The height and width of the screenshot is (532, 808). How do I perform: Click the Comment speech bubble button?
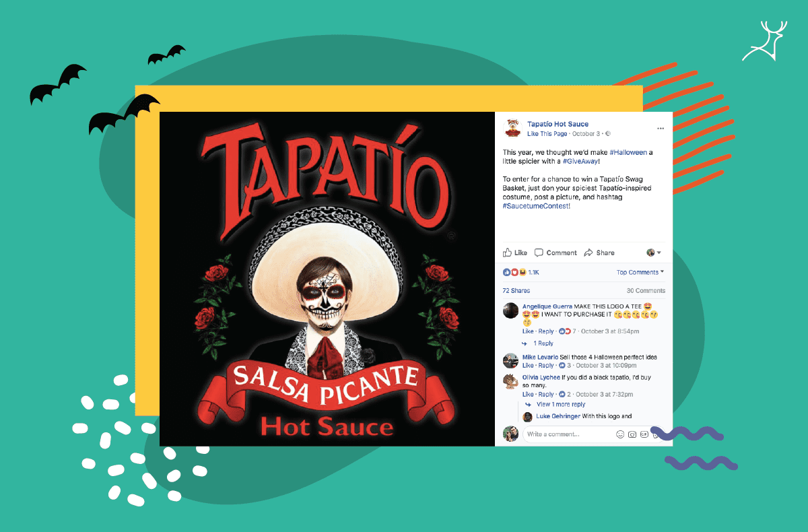point(555,253)
